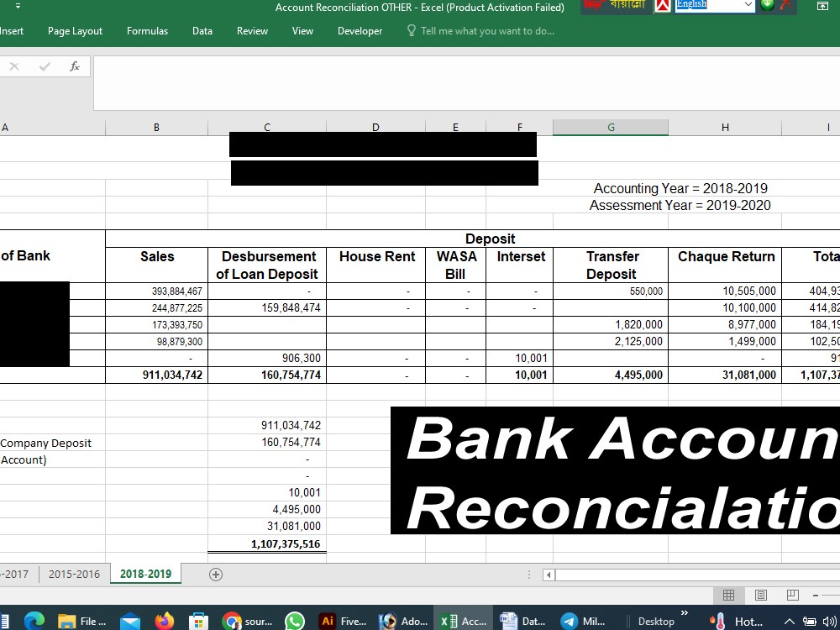This screenshot has height=630, width=840.
Task: Select cell with value 159,848,474
Action: click(x=267, y=308)
